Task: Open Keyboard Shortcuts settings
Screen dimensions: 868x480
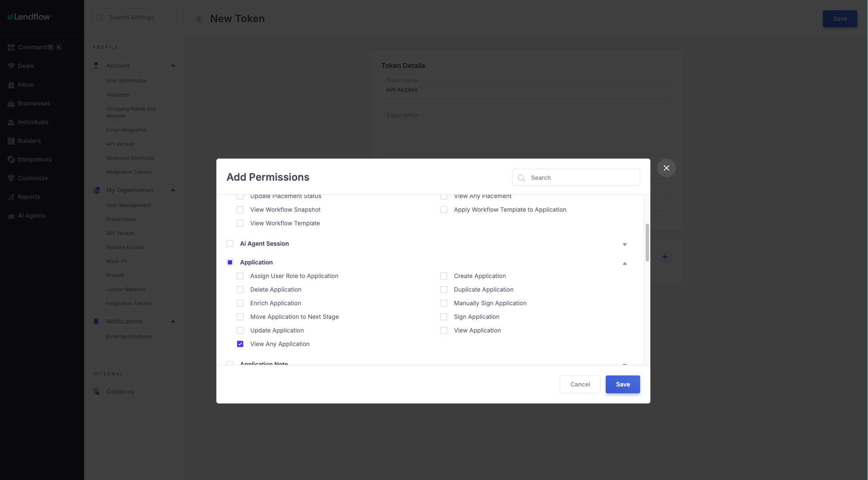Action: click(130, 158)
